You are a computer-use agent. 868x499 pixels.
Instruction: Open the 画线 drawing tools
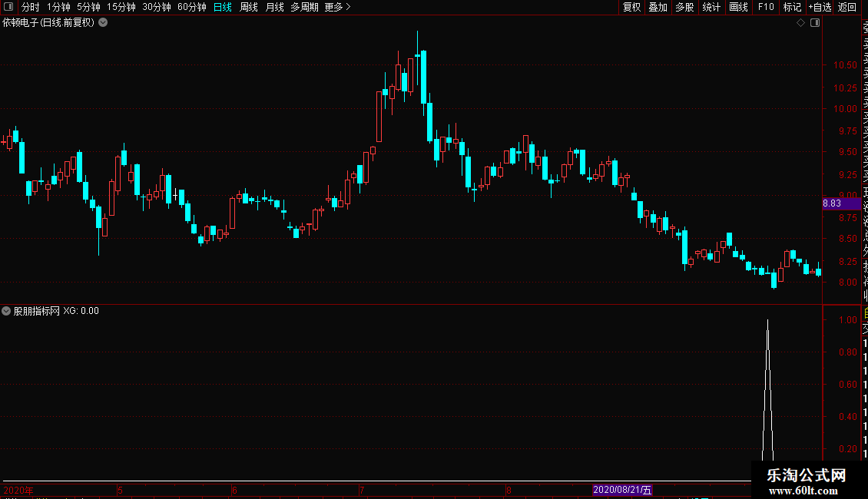click(x=738, y=7)
